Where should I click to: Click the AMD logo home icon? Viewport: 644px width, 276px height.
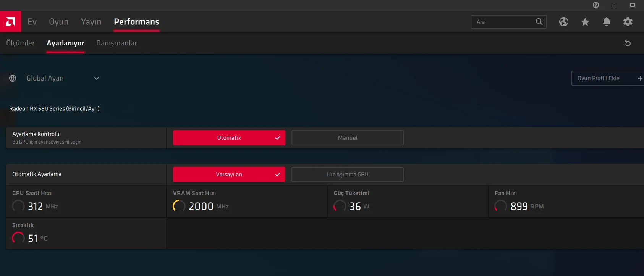11,22
